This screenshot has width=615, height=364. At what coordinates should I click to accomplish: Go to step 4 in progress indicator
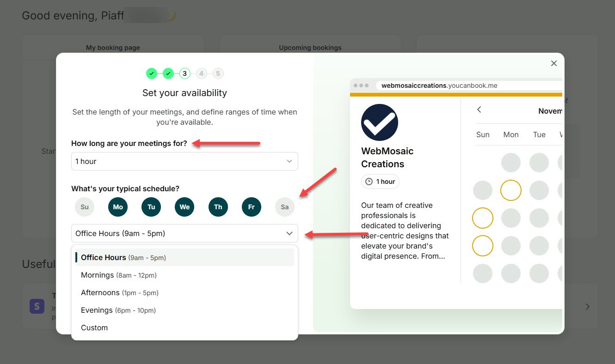coord(201,73)
